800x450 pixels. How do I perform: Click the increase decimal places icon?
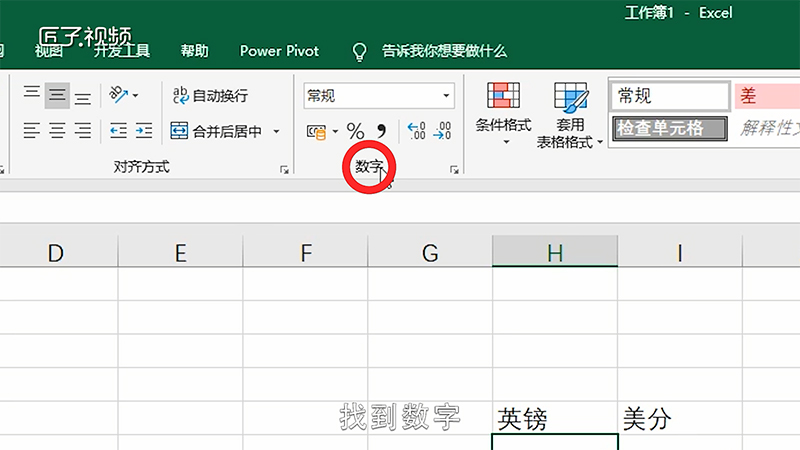pyautogui.click(x=417, y=131)
